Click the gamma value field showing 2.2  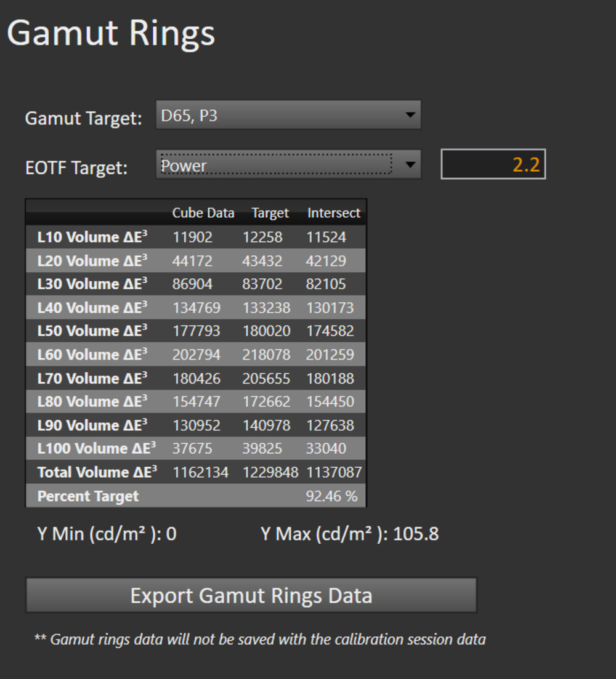[493, 164]
